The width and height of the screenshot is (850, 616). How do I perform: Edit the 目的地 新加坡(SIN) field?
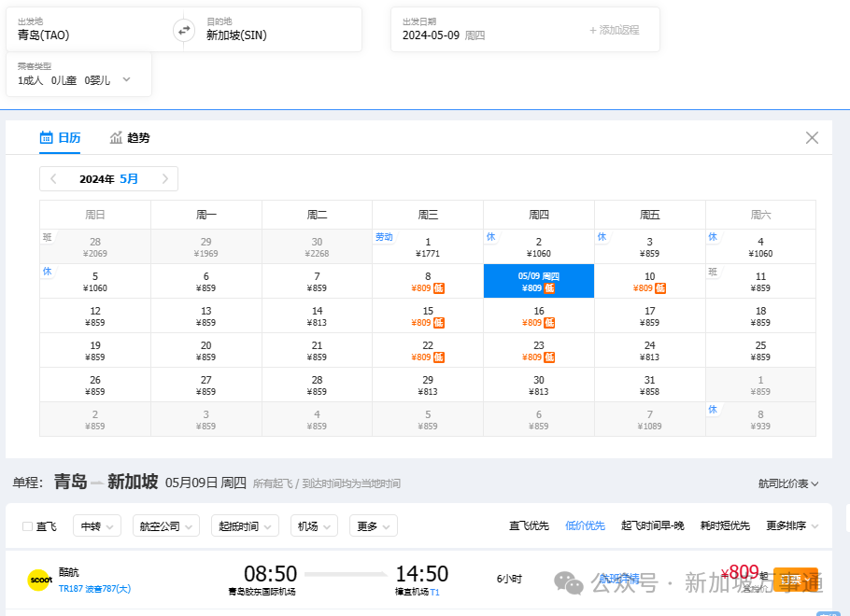point(279,30)
